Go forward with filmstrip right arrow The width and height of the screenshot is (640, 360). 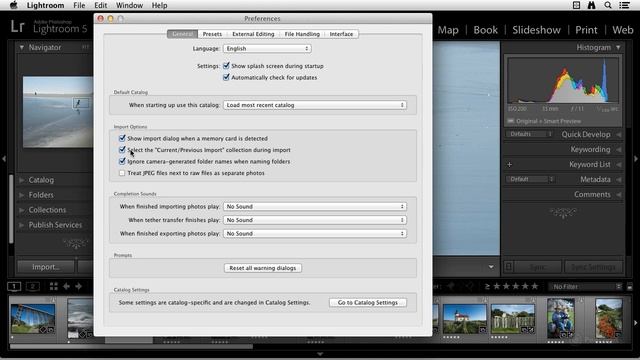(78, 287)
